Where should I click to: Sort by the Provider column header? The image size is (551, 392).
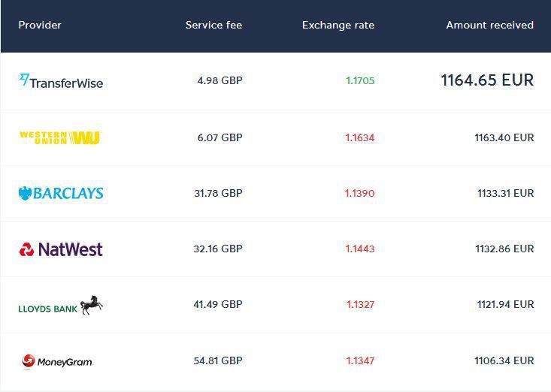tap(40, 25)
